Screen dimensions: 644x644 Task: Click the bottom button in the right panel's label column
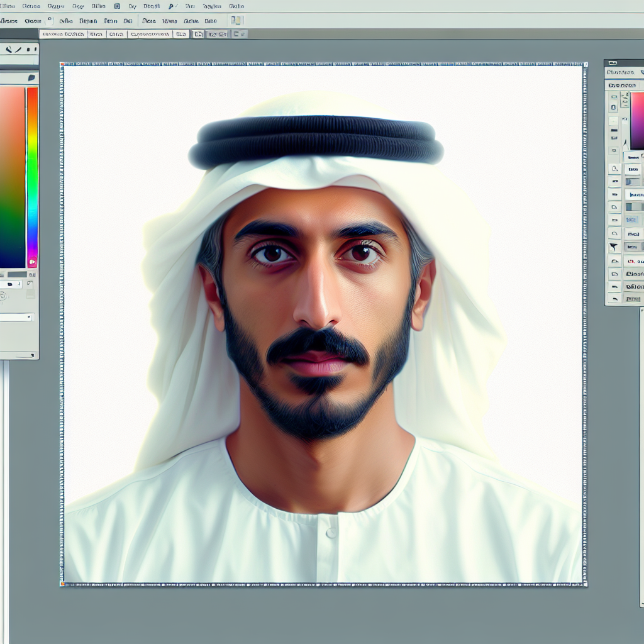click(x=633, y=299)
